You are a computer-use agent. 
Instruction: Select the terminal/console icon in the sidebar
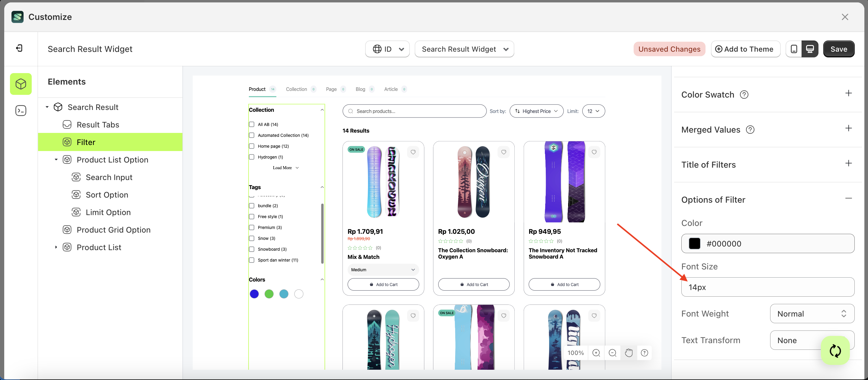pos(21,110)
